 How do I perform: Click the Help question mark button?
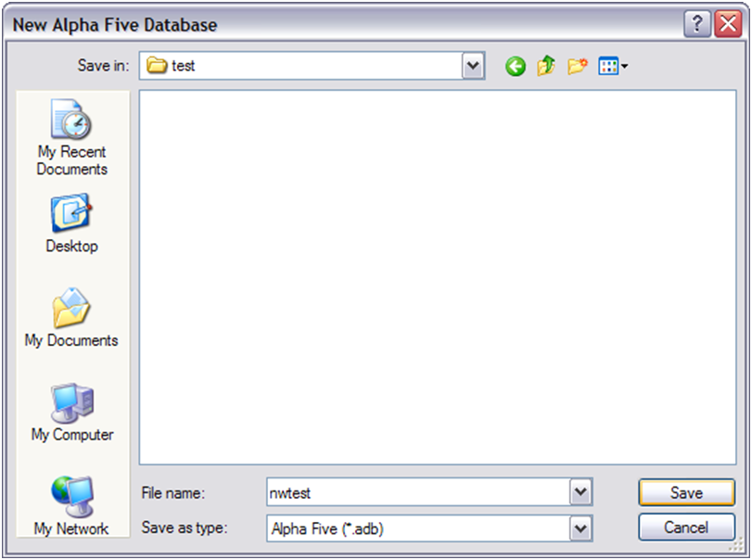point(697,24)
